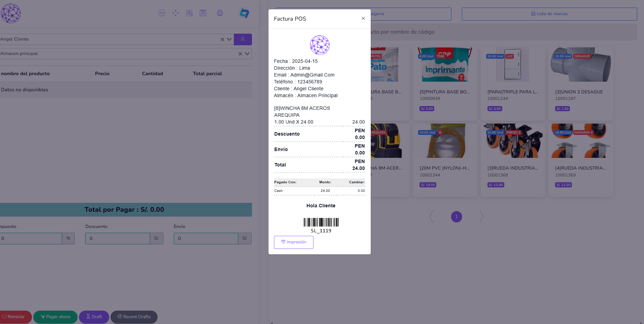Open the drive settings icon in the header

(189, 13)
